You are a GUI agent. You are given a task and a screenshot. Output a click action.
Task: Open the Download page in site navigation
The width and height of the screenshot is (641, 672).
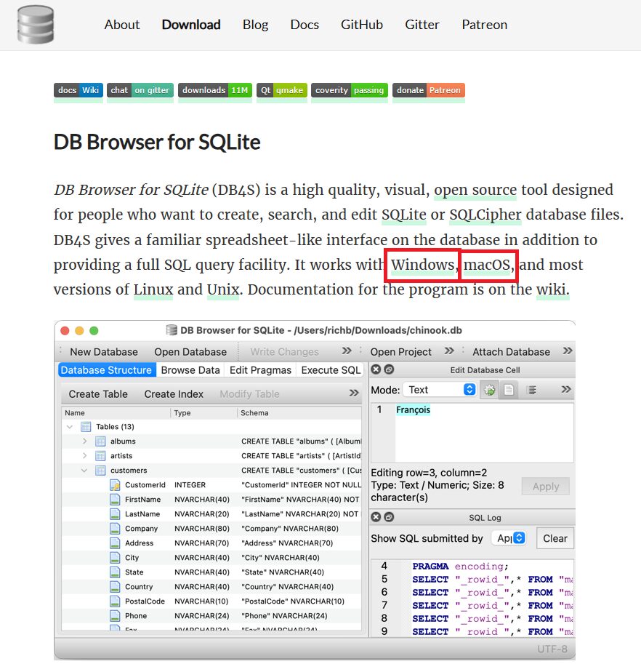click(x=191, y=25)
